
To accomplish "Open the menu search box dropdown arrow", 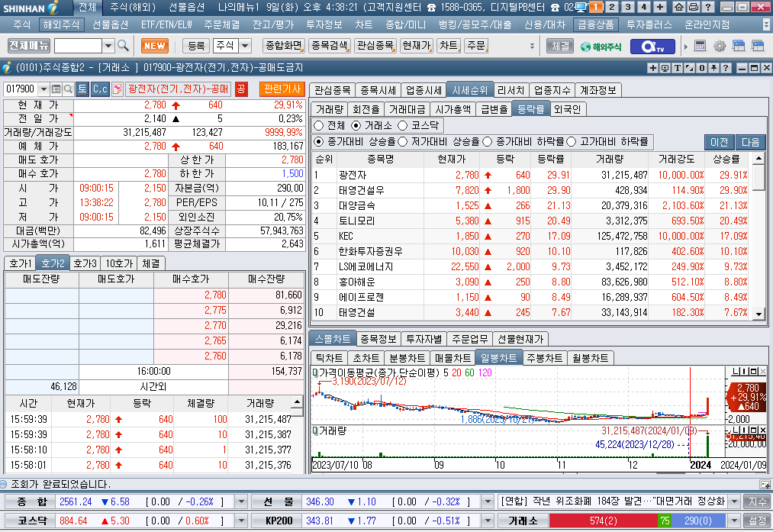I will click(108, 46).
